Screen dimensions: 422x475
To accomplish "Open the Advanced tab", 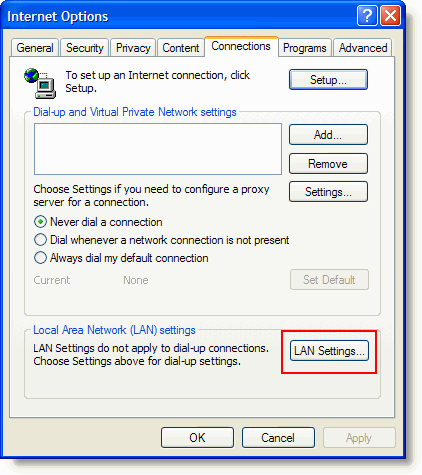I will click(x=363, y=48).
